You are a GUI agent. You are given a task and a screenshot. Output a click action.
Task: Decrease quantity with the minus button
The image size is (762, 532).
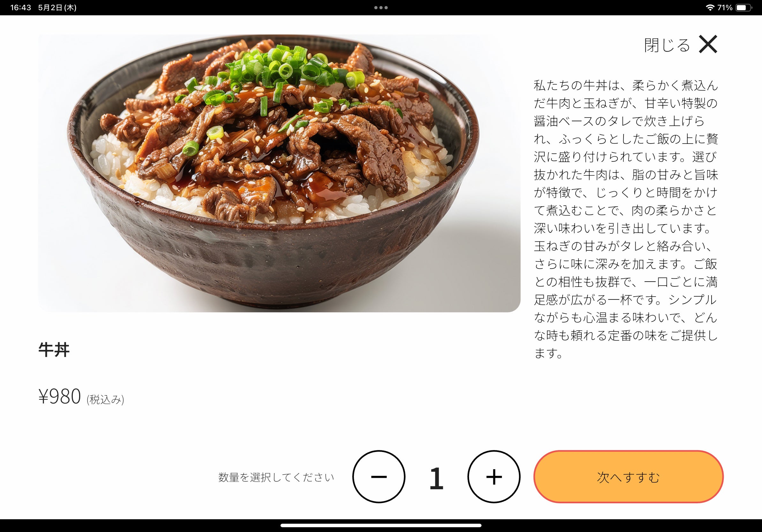point(379,477)
